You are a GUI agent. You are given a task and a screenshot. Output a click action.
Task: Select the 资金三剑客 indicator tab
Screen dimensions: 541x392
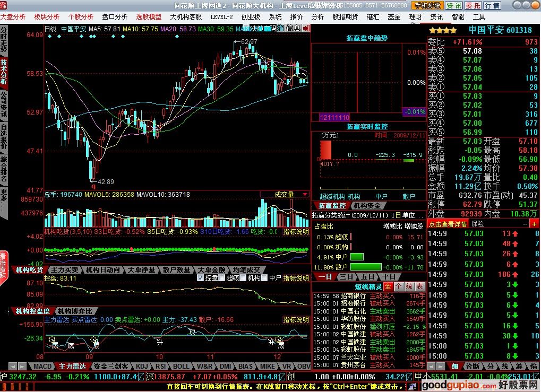click(111, 366)
